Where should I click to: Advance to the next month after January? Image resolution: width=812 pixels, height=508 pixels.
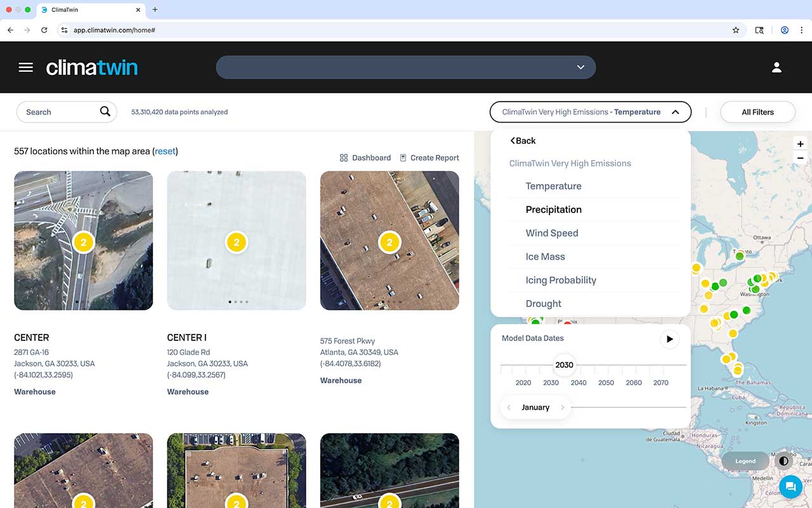[562, 408]
